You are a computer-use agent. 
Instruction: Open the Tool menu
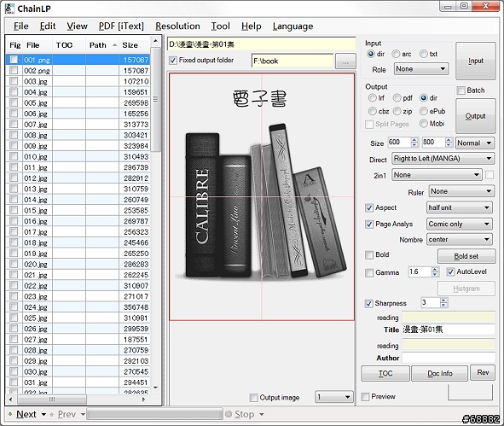[221, 26]
